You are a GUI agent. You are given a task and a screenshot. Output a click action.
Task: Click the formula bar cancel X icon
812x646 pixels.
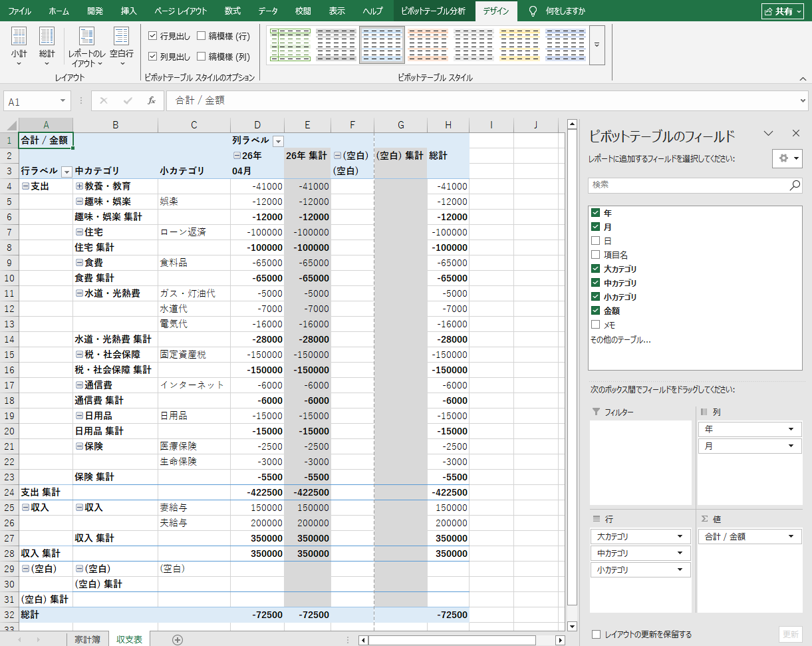(x=104, y=100)
